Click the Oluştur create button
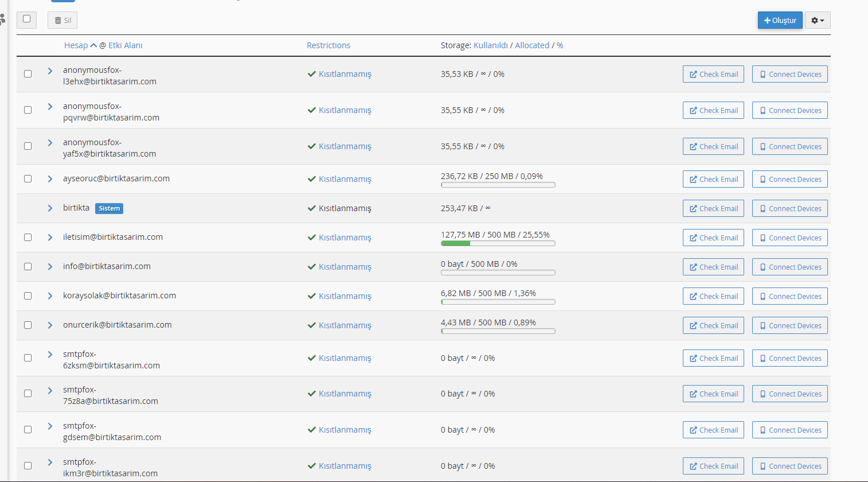This screenshot has width=868, height=482. (x=780, y=20)
